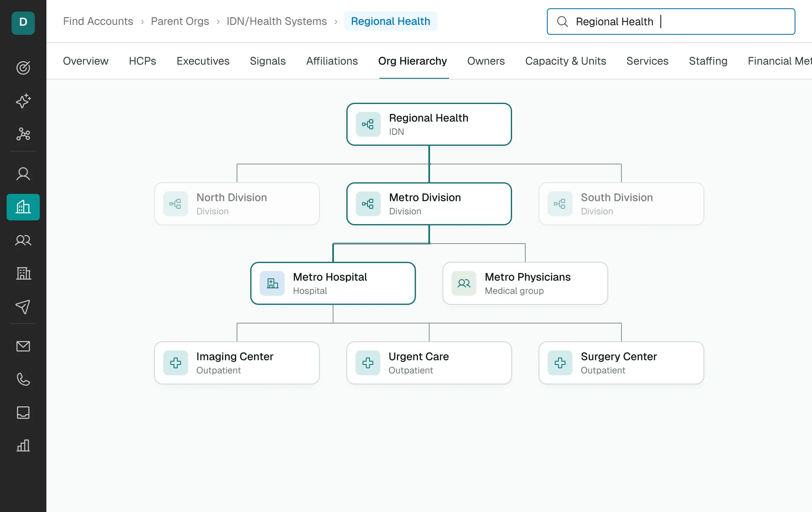Go to the Affiliations tab

332,61
